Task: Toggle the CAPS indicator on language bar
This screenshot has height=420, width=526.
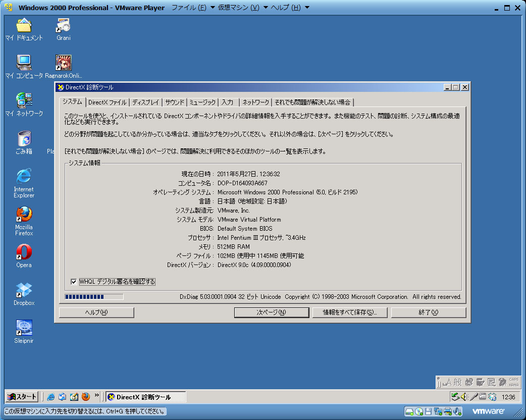Action: tap(514, 380)
